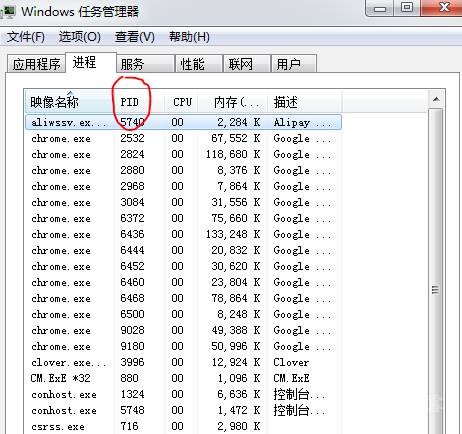Select the aliwssv.ex... process row
Viewport: 462px width, 434px height.
point(183,122)
